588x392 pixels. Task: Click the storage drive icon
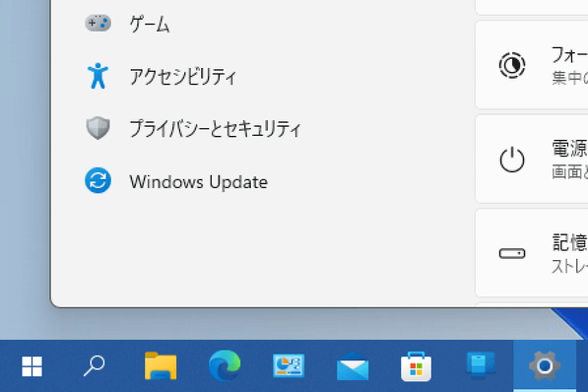pos(512,253)
